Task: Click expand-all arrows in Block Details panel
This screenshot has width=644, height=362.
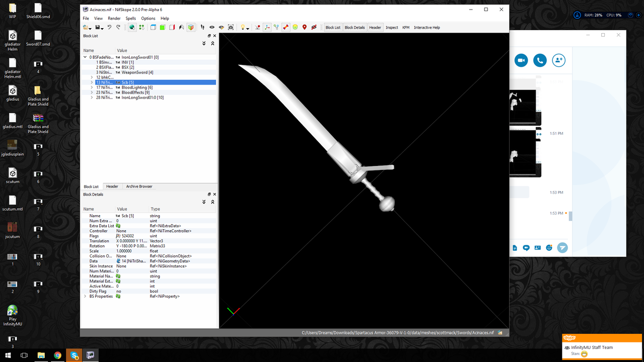Action: (204, 202)
